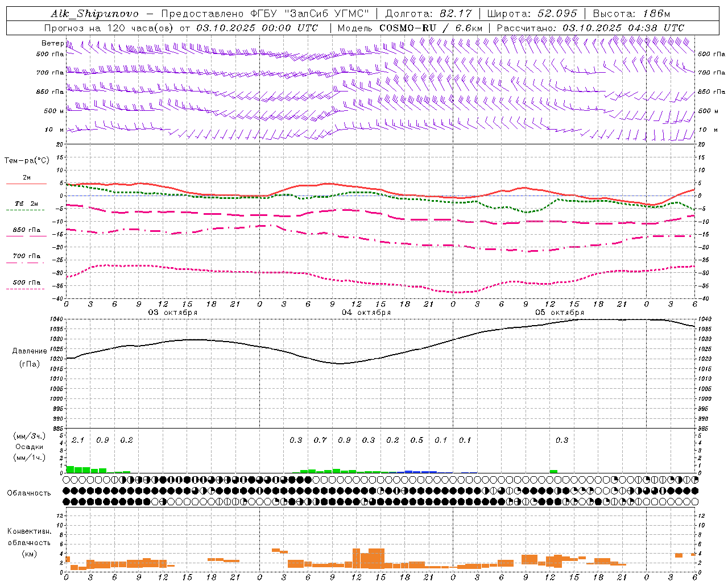Select the Высота: 186м header field
The height and width of the screenshot is (582, 728).
point(631,14)
